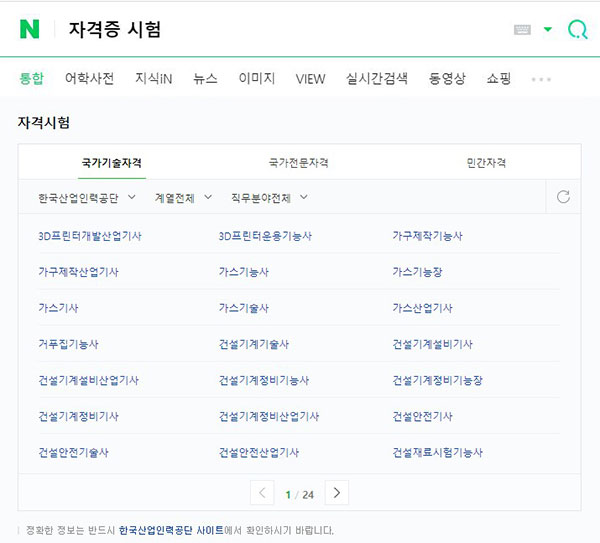Switch to 국가전문자격 tab
This screenshot has width=600, height=543.
299,162
